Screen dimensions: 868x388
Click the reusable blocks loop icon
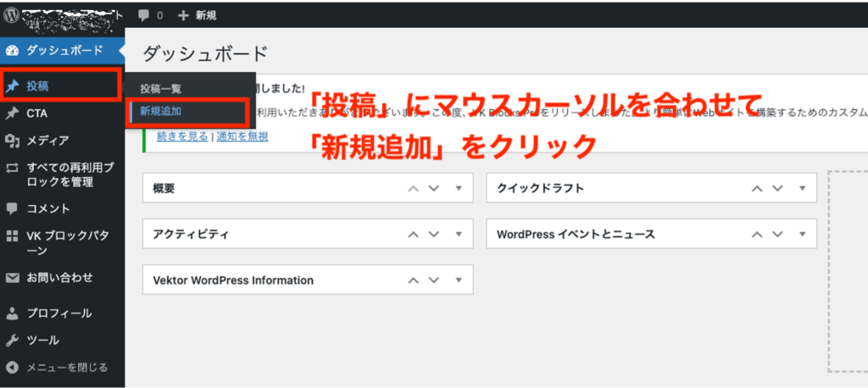[12, 167]
